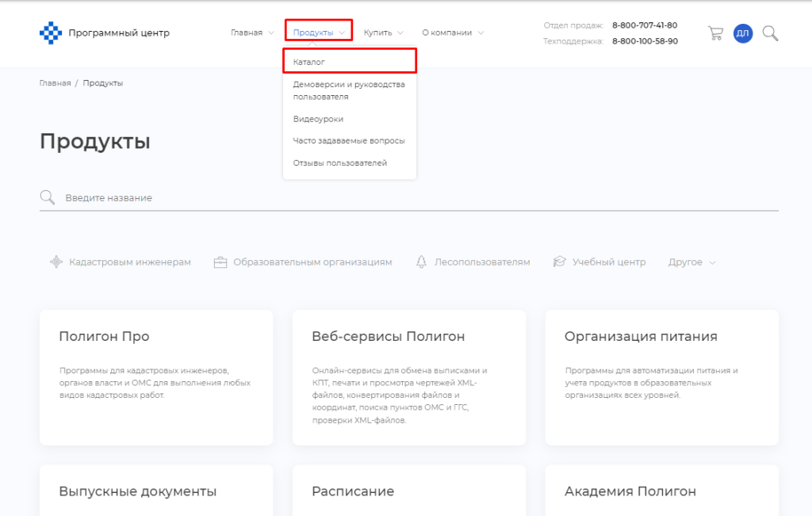
Task: Open the Купить menu item
Action: [377, 32]
